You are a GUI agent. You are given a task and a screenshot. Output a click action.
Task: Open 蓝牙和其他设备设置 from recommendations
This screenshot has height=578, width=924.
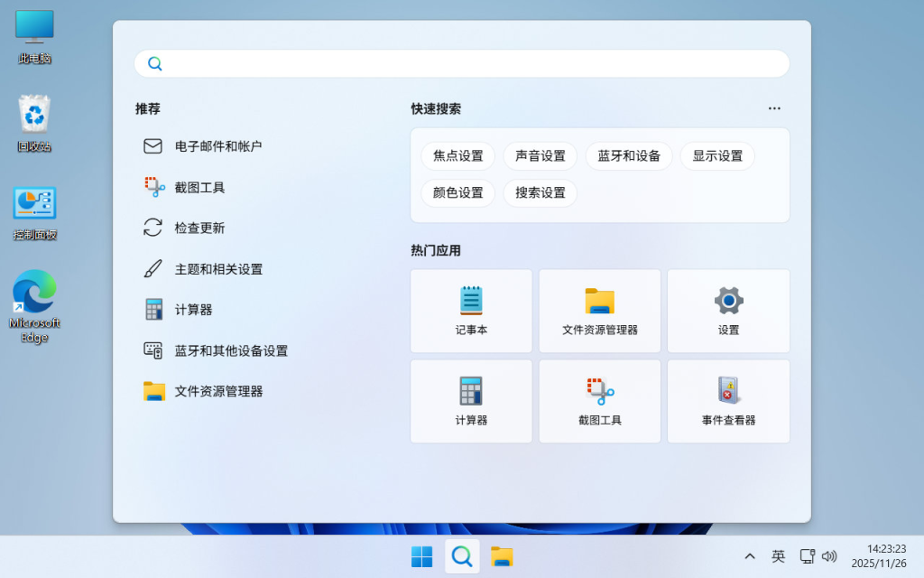tap(231, 350)
